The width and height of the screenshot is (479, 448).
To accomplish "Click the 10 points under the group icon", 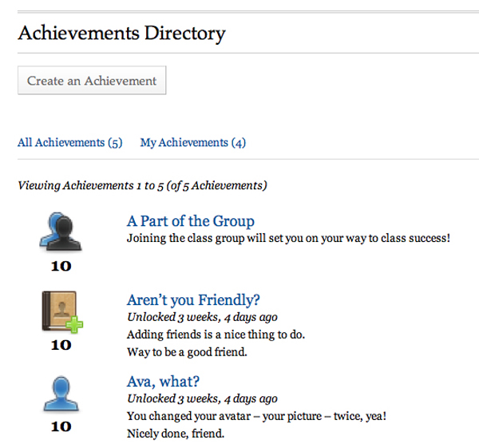I will 61,266.
